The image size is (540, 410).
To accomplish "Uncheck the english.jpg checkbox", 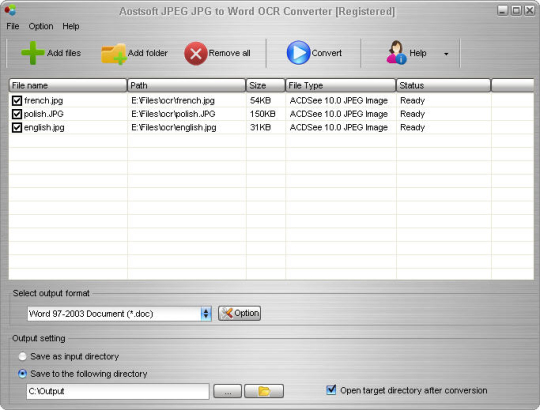I will 17,127.
